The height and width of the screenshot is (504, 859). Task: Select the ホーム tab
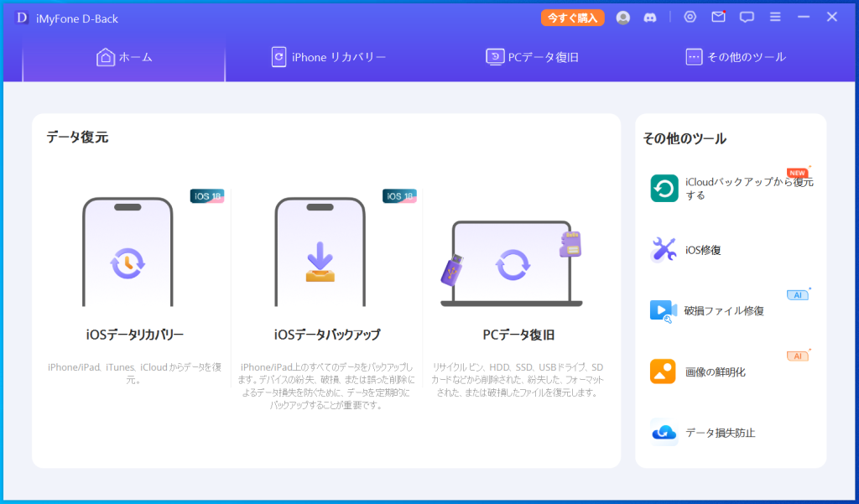(x=123, y=57)
